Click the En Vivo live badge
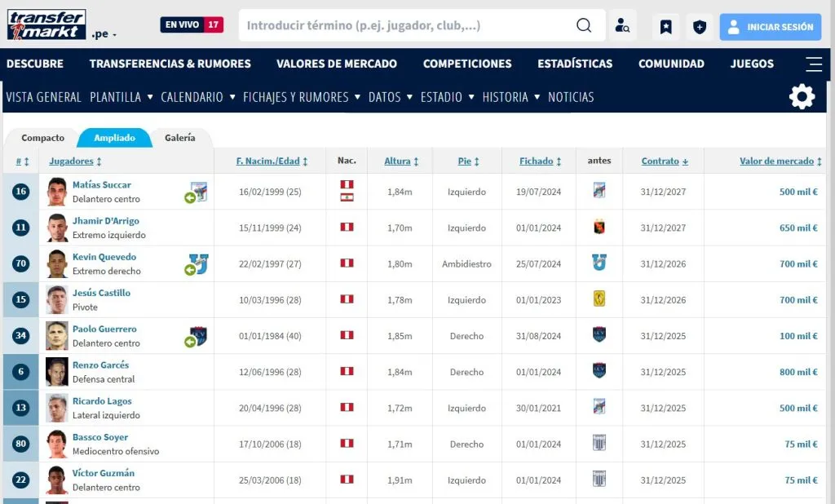The width and height of the screenshot is (835, 504). point(192,25)
